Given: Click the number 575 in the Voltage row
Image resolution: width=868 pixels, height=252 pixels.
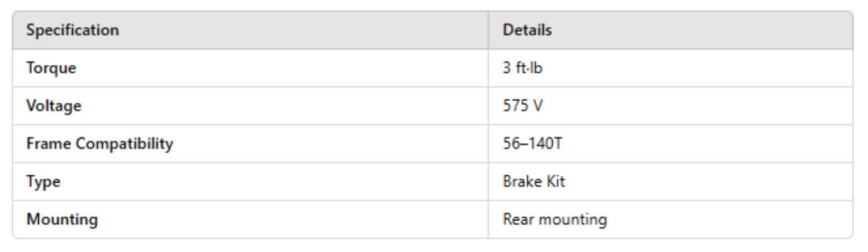Looking at the screenshot, I should tap(515, 106).
